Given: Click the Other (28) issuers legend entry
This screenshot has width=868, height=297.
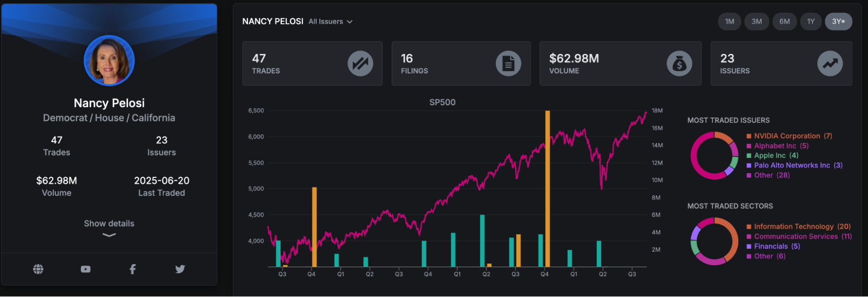Looking at the screenshot, I should tap(768, 175).
